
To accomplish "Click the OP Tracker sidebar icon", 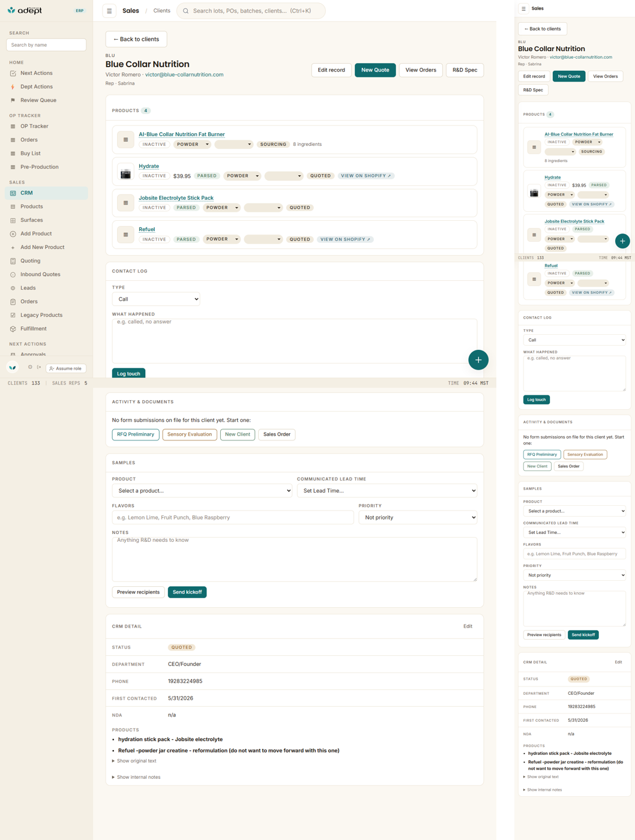I will pyautogui.click(x=13, y=127).
